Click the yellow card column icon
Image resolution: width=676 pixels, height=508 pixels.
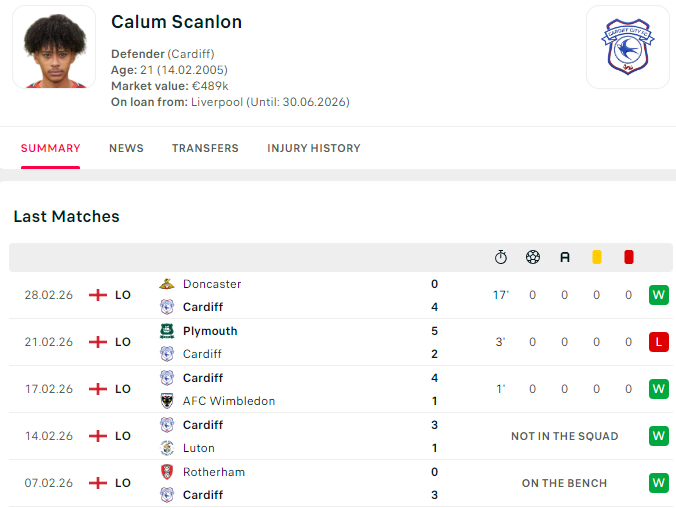[x=597, y=257]
